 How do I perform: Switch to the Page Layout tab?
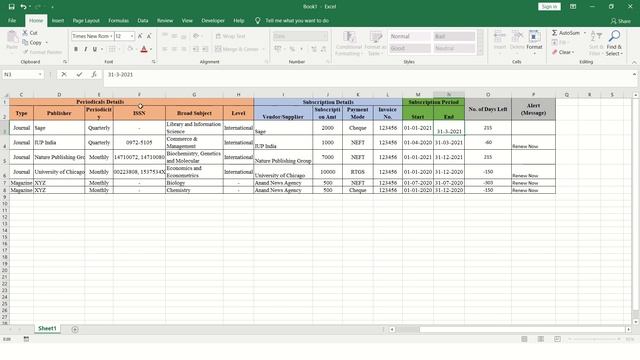pyautogui.click(x=86, y=20)
